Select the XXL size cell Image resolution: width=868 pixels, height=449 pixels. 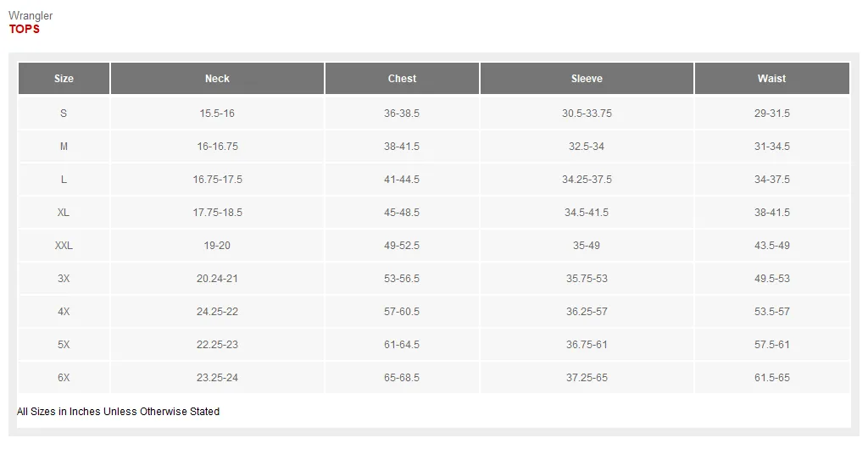[x=64, y=245]
